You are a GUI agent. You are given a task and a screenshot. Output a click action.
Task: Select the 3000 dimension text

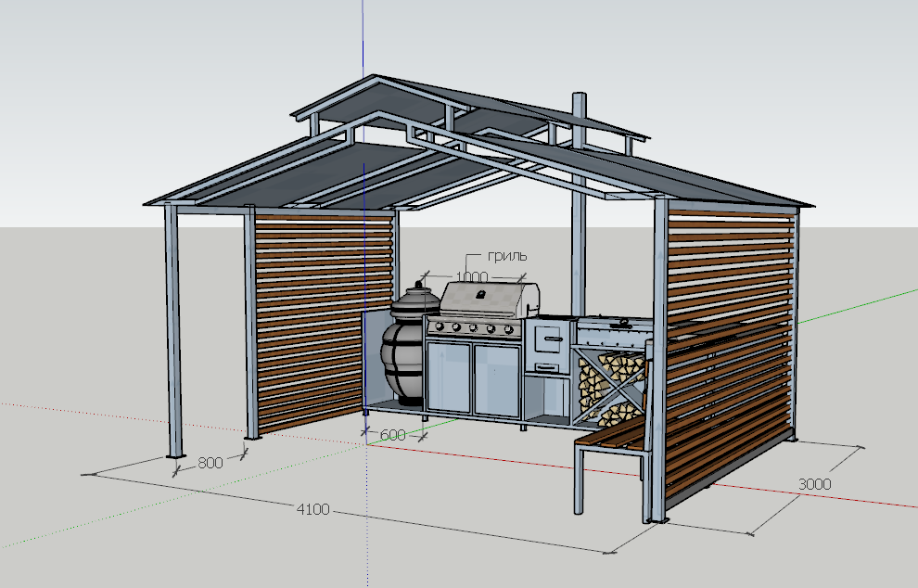(x=815, y=483)
